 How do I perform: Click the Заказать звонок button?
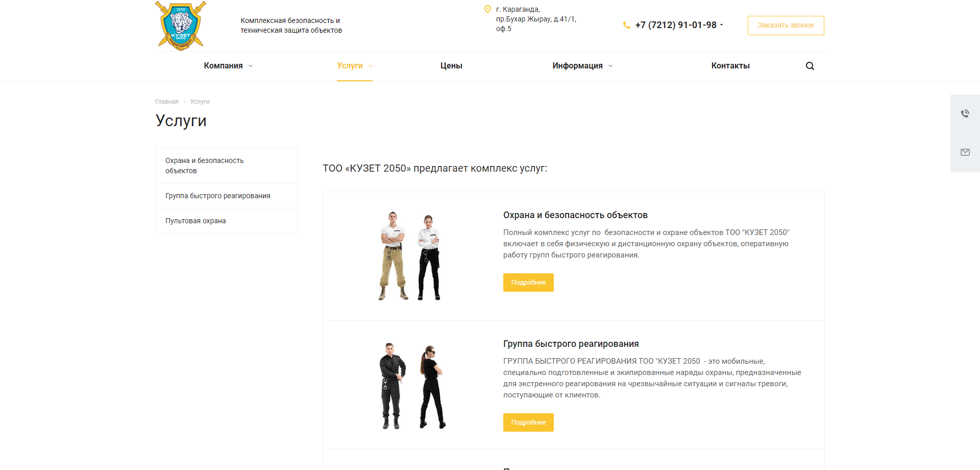[x=786, y=26]
